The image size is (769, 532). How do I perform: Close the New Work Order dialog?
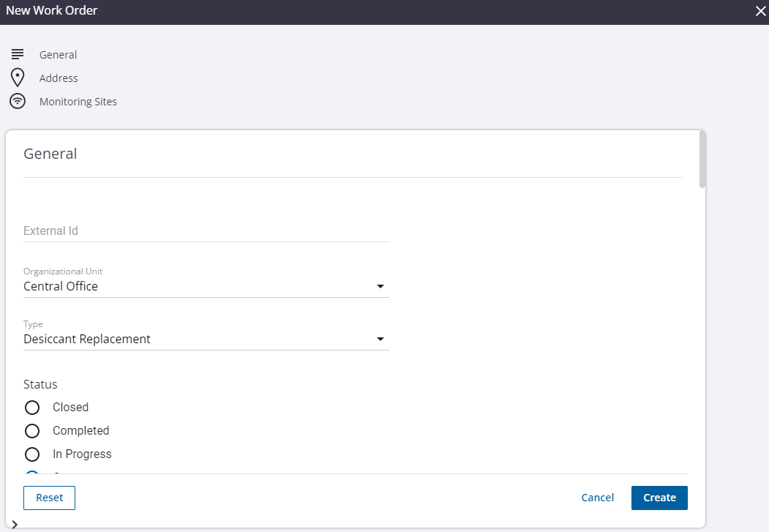(x=761, y=11)
